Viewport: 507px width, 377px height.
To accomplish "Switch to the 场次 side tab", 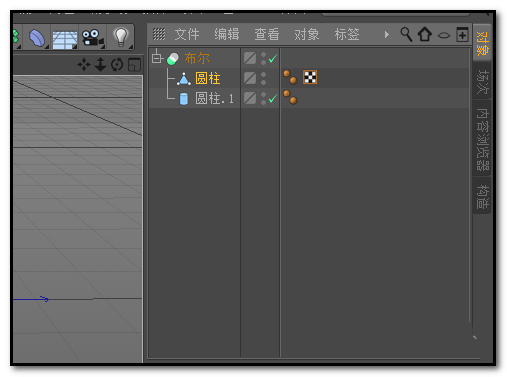I will click(x=482, y=81).
